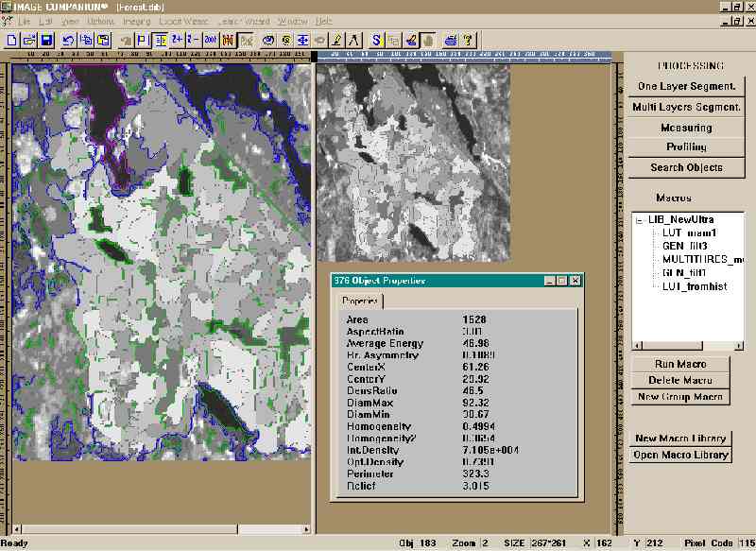Save the image using the diskette icon

pos(45,40)
